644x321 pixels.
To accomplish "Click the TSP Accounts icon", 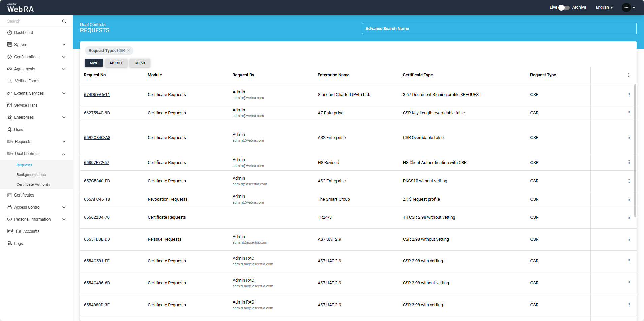I will (10, 231).
